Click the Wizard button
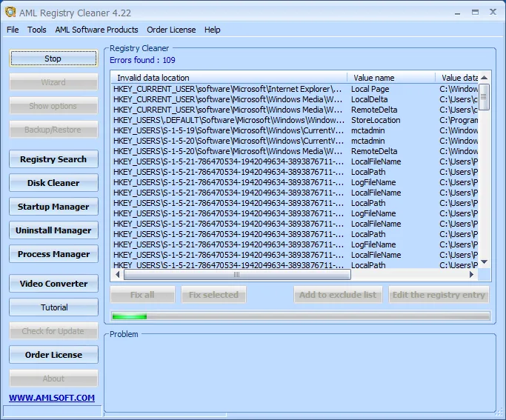 53,82
